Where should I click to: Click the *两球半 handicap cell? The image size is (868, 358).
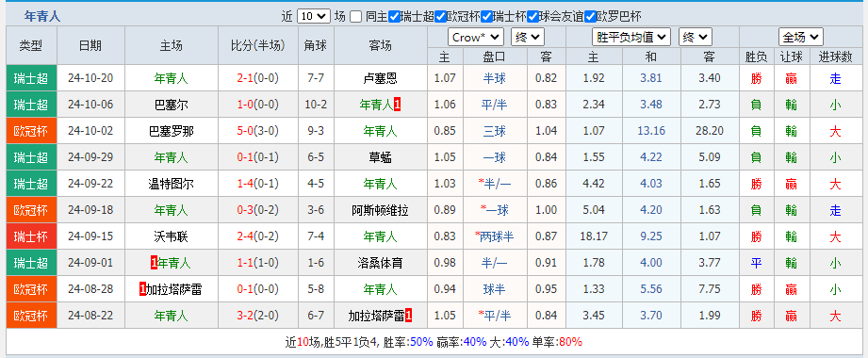(x=495, y=236)
